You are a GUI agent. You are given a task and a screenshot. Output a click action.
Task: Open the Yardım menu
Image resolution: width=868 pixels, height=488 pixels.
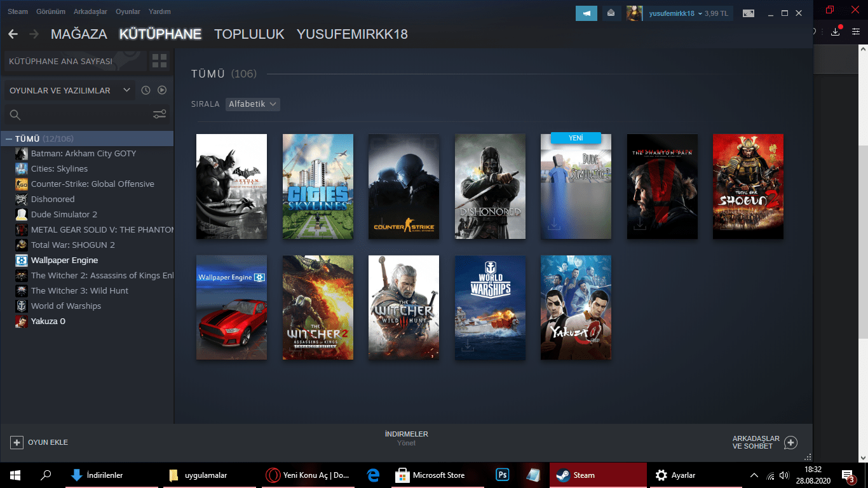point(159,11)
